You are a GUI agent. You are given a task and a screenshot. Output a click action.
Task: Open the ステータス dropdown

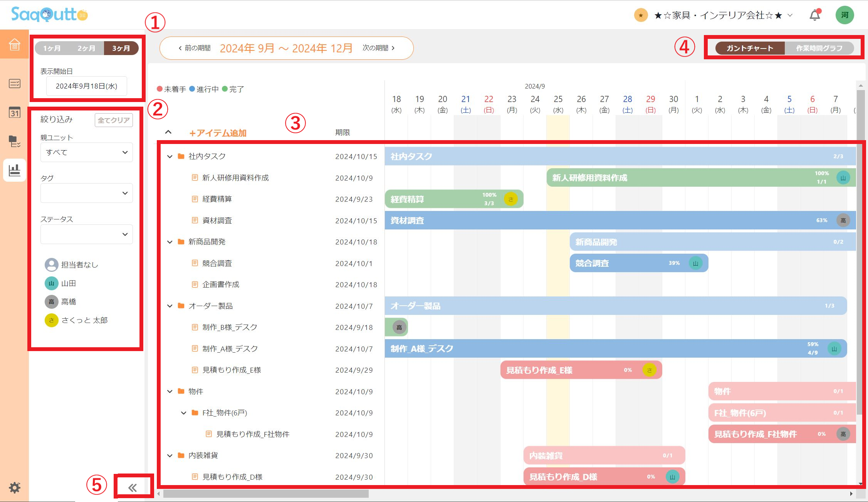86,234
